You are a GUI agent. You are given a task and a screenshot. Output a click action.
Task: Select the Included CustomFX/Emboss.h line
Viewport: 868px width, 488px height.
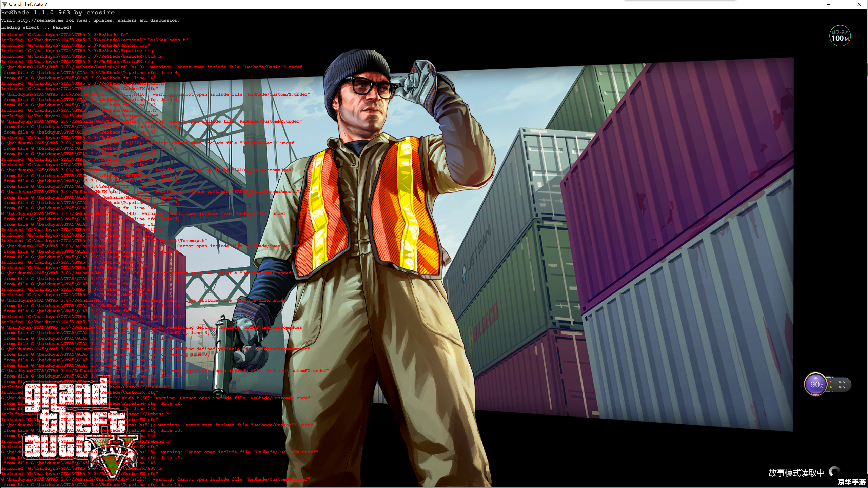(86, 414)
